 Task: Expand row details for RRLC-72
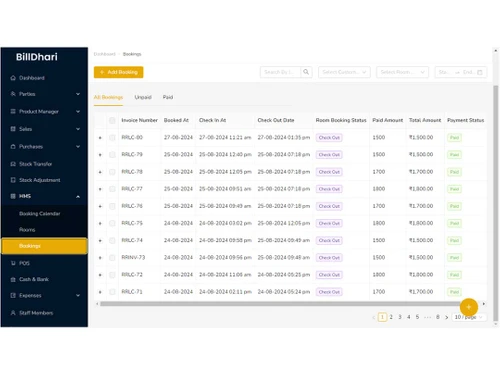(x=100, y=275)
